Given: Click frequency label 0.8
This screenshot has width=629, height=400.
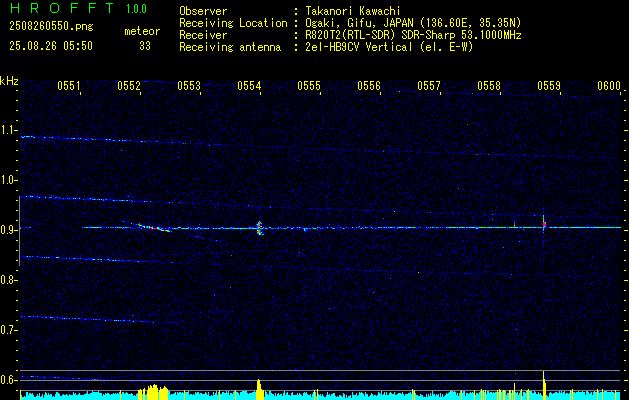Looking at the screenshot, I should [x=8, y=280].
